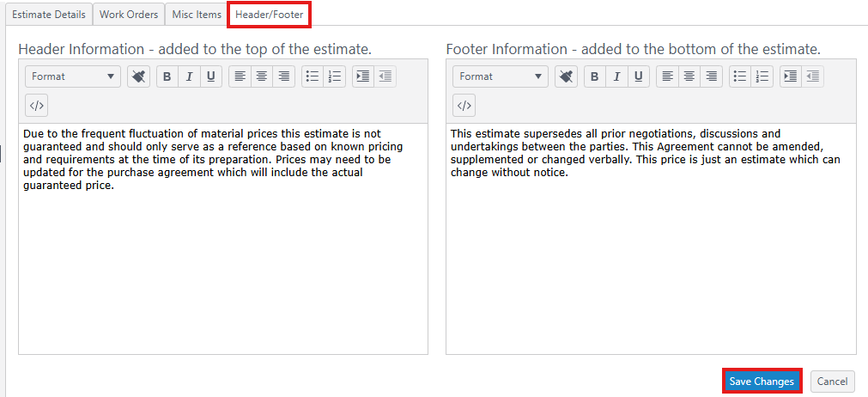Apply italic in the Footer editor
The image size is (868, 397).
coord(616,76)
